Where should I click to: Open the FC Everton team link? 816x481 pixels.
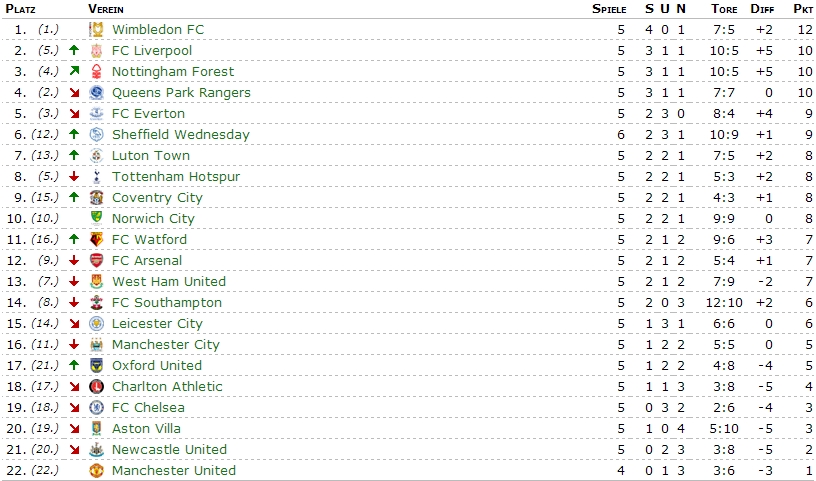pyautogui.click(x=148, y=113)
